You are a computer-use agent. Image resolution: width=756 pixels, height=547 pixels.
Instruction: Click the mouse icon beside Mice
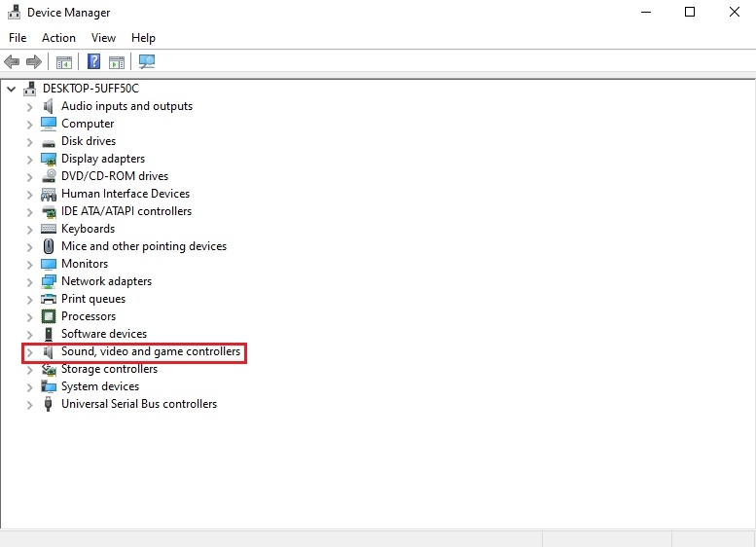point(49,246)
